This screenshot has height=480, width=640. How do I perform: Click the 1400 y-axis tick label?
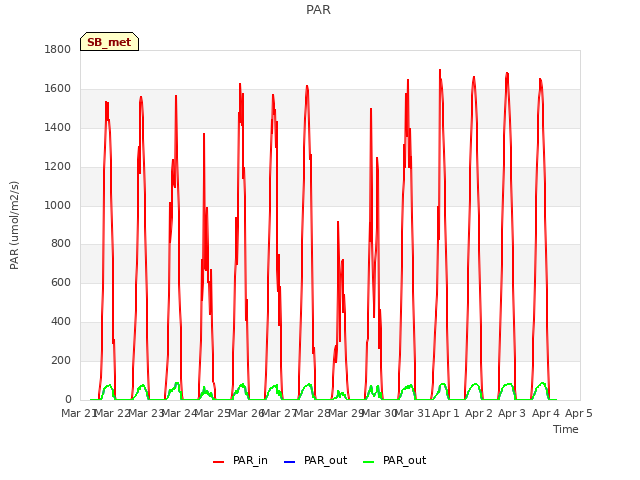coord(58,127)
